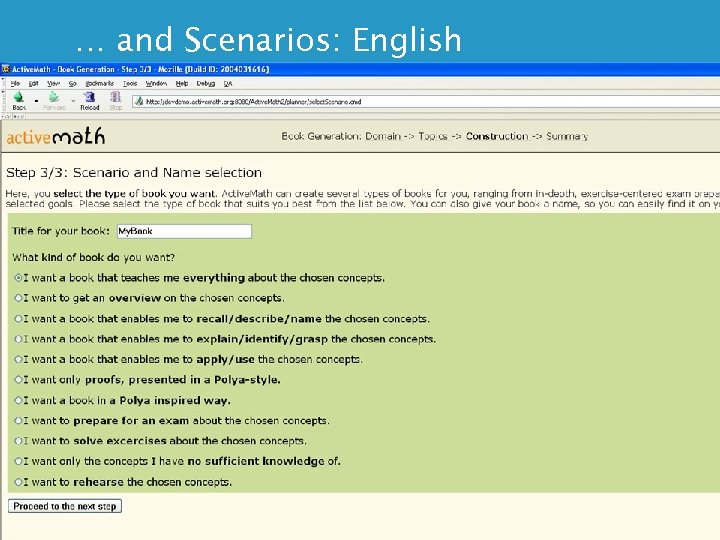Select 'teaches me everything' radio option
This screenshot has height=540, width=720.
(18, 277)
